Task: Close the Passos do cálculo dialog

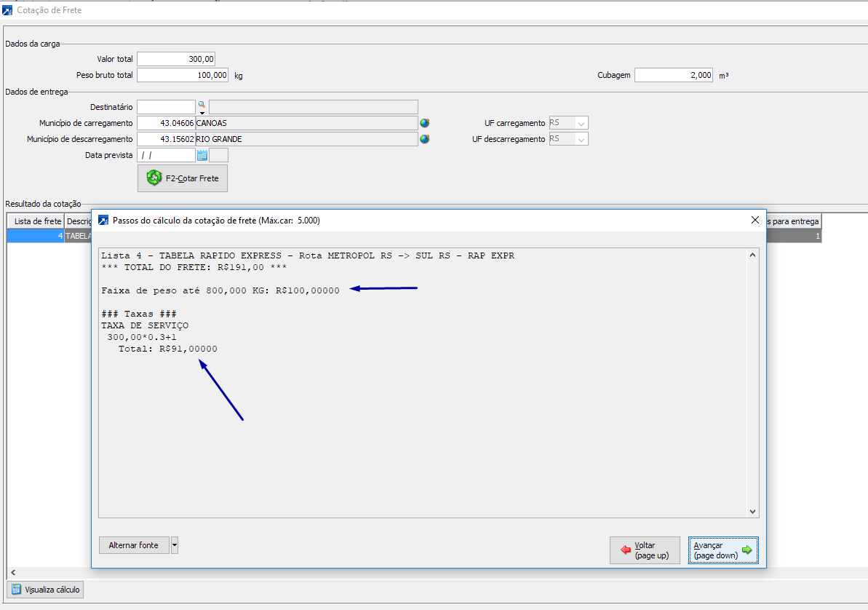Action: [754, 220]
